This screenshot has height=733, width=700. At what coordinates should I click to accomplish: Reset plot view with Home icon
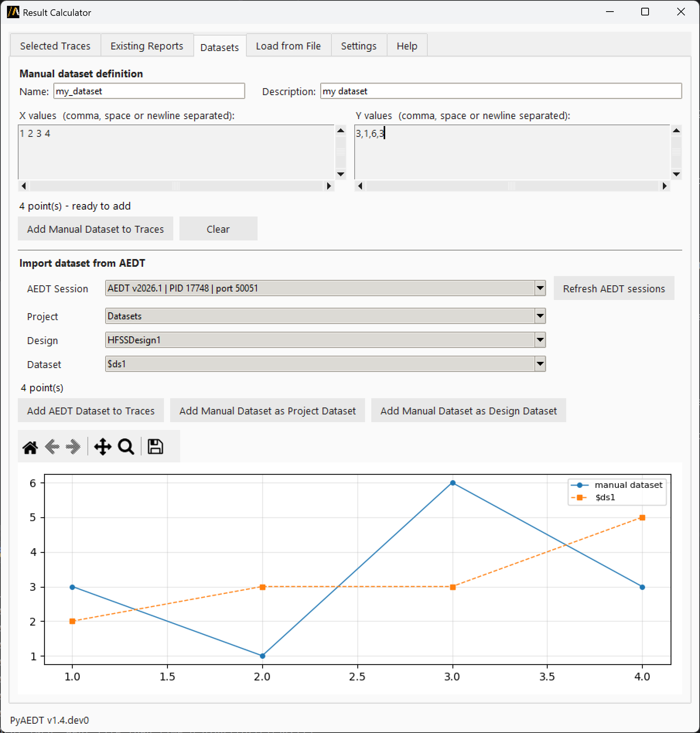pos(30,447)
